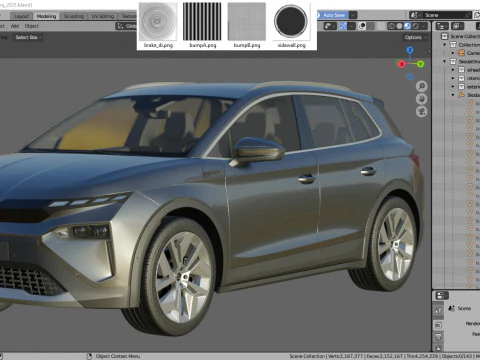Viewport: 480px width, 360px height.
Task: Open the bumpA.png striped thumbnail
Action: 202,22
